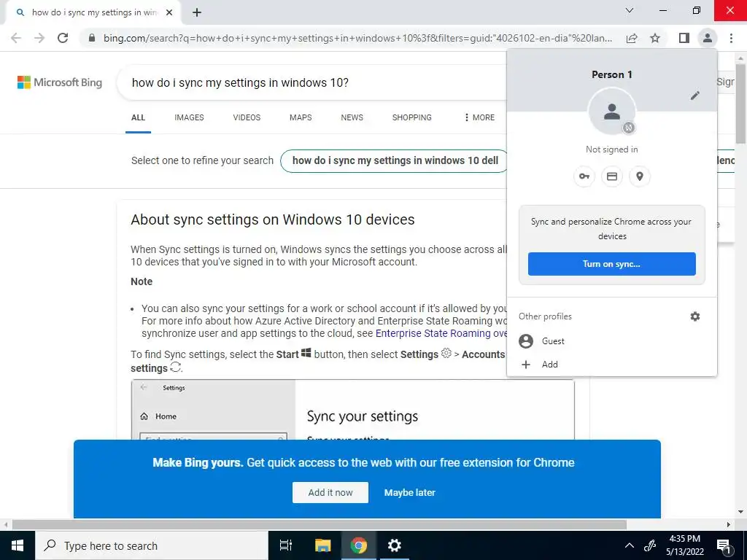Reload the current page
The image size is (747, 560).
63,38
